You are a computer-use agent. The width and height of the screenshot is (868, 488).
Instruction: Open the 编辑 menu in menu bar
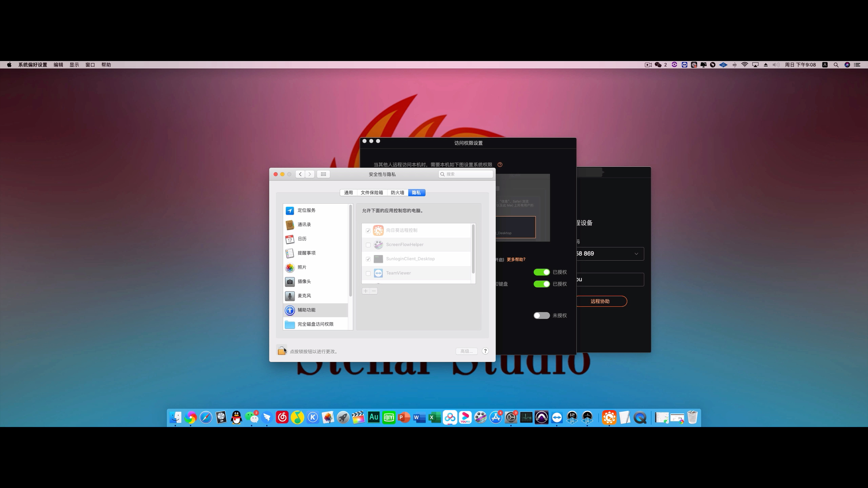click(x=58, y=65)
